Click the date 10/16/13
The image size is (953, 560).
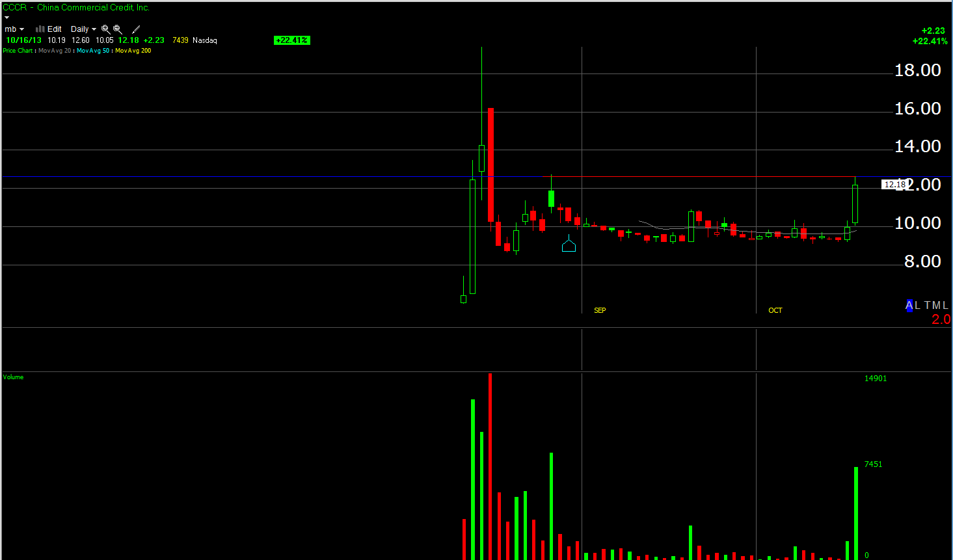click(x=23, y=40)
